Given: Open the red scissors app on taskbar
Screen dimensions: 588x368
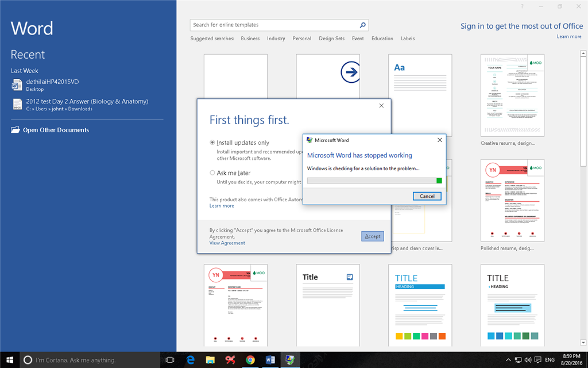Looking at the screenshot, I should 230,360.
